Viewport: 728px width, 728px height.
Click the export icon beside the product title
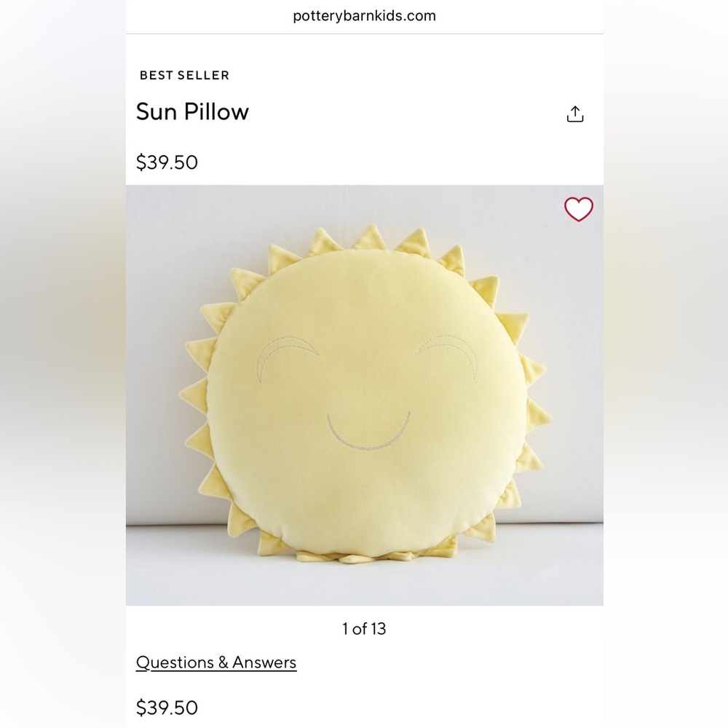575,114
